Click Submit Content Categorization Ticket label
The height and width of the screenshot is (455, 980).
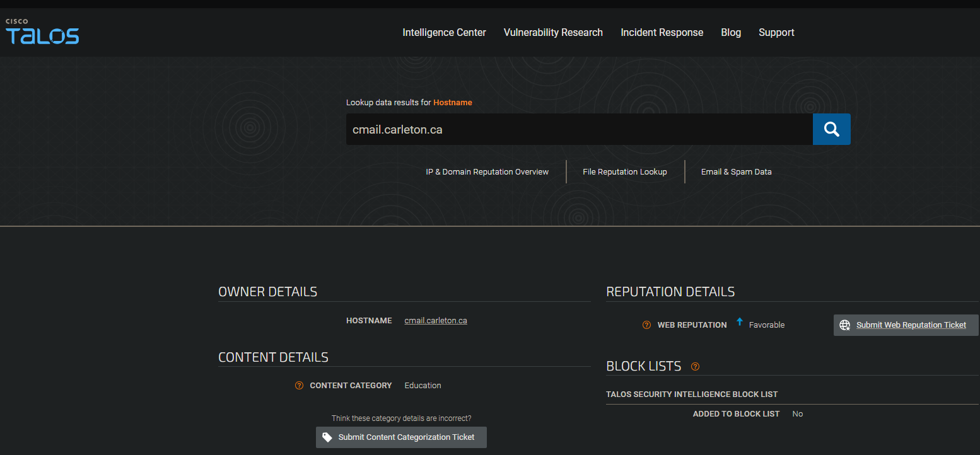coord(406,437)
